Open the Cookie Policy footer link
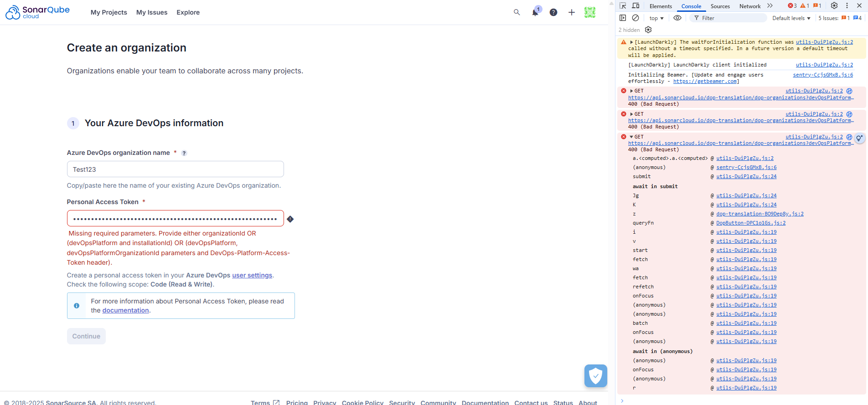 coord(363,403)
